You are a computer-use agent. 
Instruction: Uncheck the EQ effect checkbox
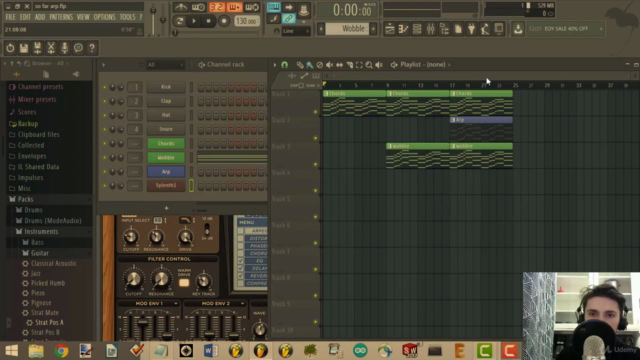pos(240,261)
